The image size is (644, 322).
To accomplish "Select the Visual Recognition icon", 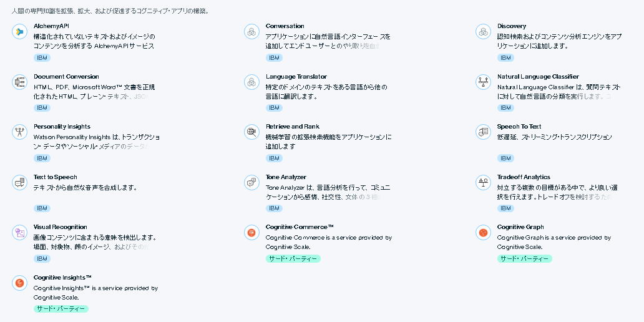I will click(19, 233).
